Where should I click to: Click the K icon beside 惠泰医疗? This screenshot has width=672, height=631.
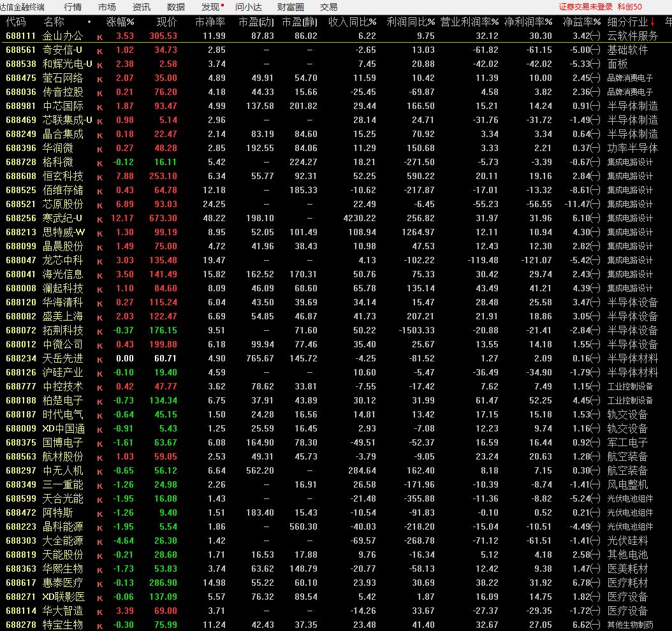[x=100, y=584]
